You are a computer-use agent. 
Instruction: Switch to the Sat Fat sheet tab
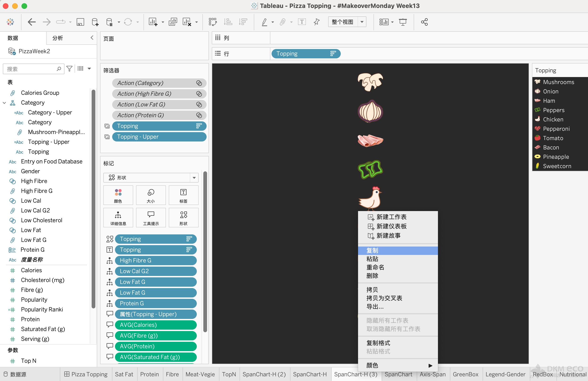pos(124,374)
